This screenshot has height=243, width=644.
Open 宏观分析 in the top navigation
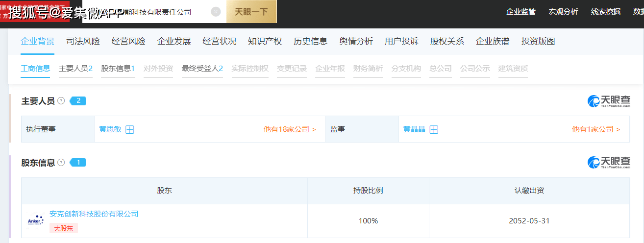click(x=563, y=12)
